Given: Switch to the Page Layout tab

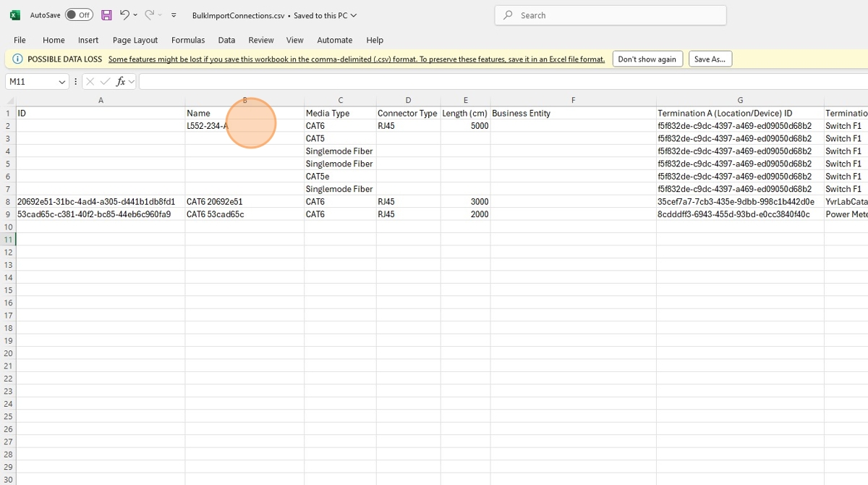Looking at the screenshot, I should [135, 41].
